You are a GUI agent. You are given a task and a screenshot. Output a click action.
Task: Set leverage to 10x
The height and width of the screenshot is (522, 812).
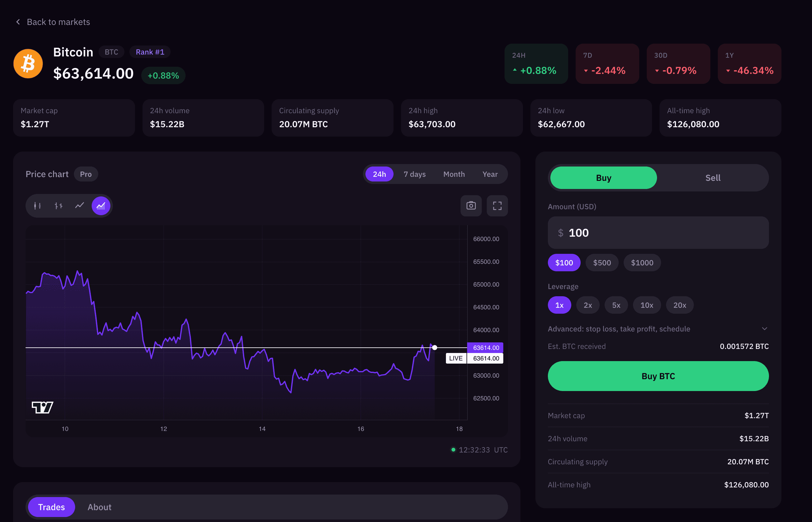point(647,305)
